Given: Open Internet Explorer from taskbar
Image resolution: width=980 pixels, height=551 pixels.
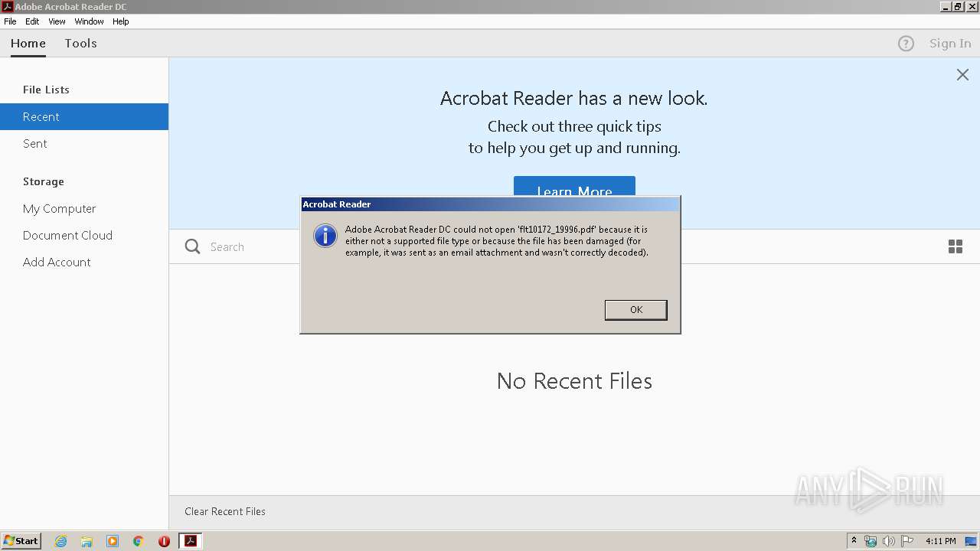Looking at the screenshot, I should click(60, 541).
